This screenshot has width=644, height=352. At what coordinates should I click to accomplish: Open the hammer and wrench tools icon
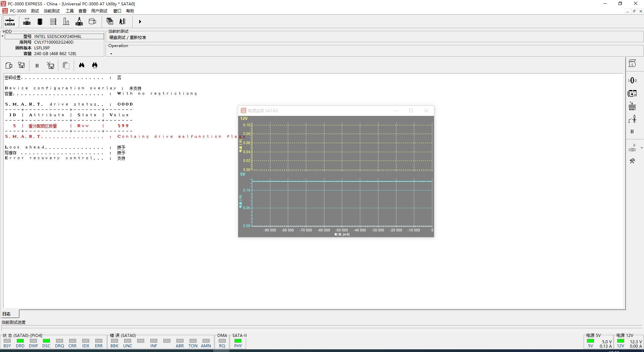pos(632,161)
